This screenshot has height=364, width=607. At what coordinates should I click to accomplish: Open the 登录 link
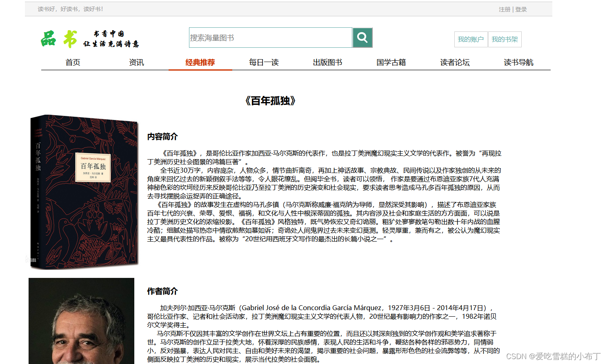tap(521, 9)
